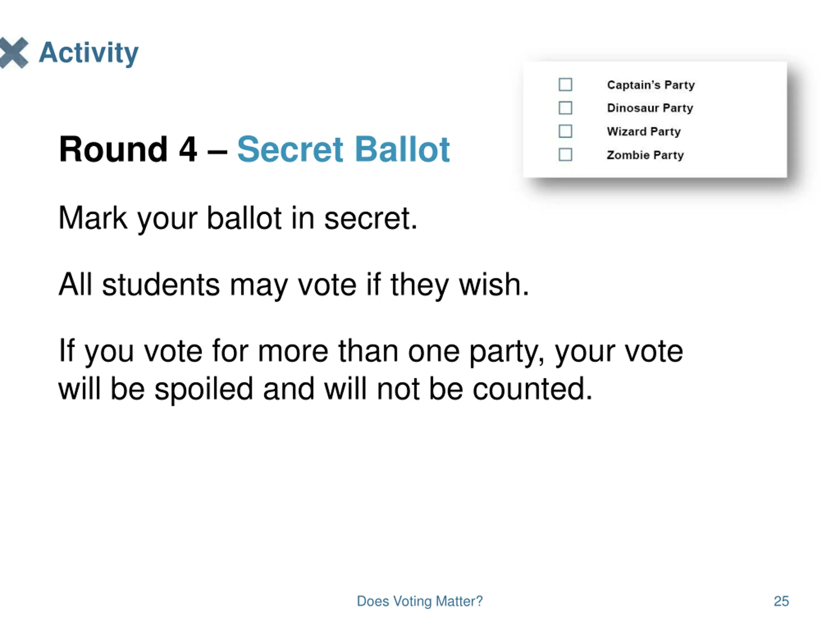840x630 pixels.
Task: Mark the Zombie Party checkbox
Action: [565, 155]
